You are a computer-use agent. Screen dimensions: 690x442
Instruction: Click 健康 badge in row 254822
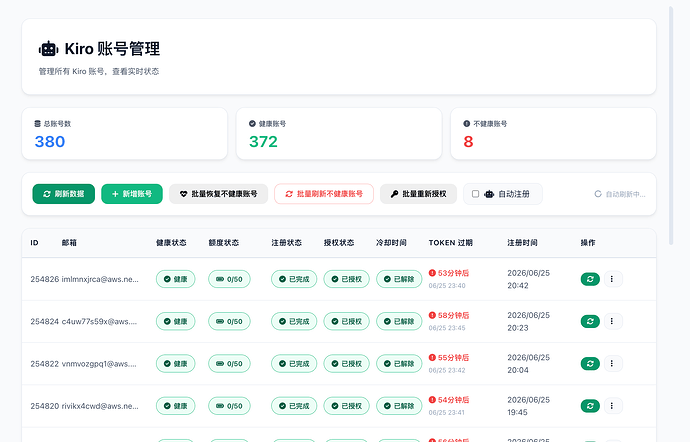pos(176,364)
